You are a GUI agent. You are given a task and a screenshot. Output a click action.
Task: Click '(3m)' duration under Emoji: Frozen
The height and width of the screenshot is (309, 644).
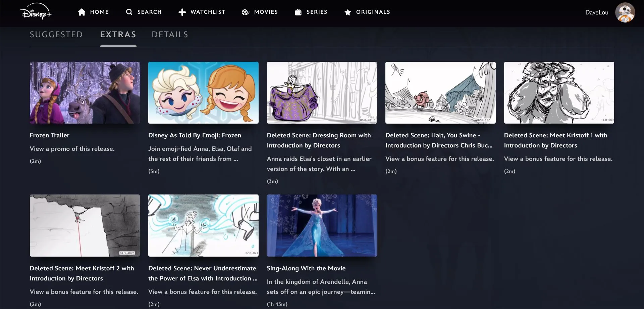tap(154, 171)
